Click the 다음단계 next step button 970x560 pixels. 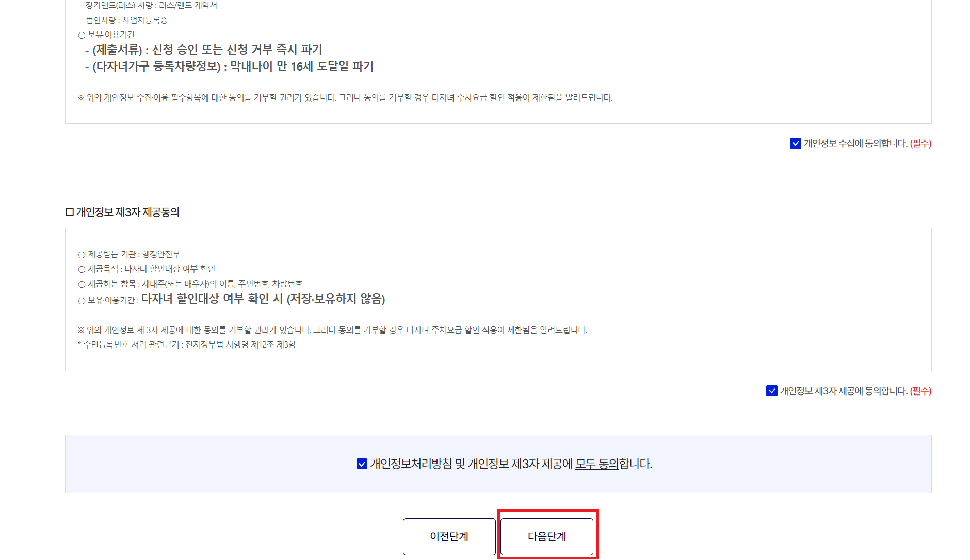547,536
